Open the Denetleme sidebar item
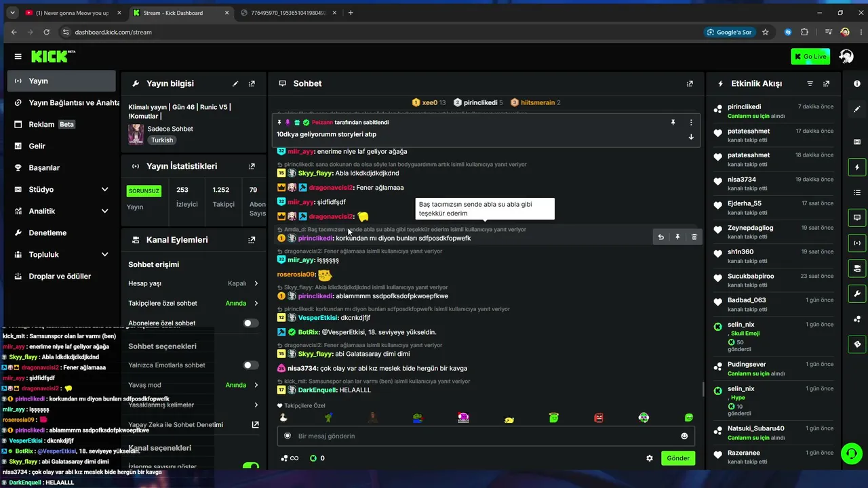Screen dimensions: 868x488 [62, 232]
